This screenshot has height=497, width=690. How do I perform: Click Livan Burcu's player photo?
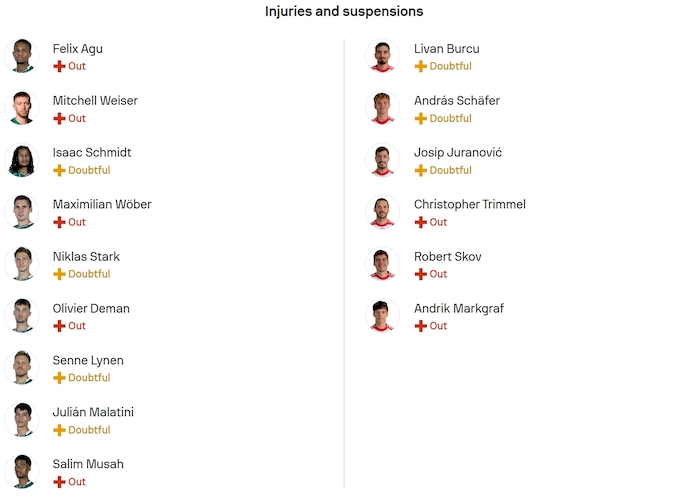(x=382, y=56)
